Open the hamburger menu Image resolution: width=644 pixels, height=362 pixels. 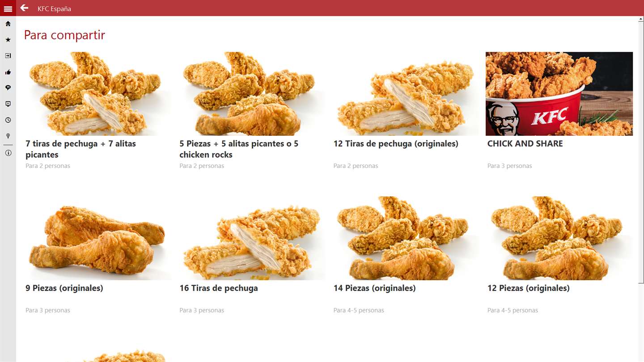coord(8,8)
